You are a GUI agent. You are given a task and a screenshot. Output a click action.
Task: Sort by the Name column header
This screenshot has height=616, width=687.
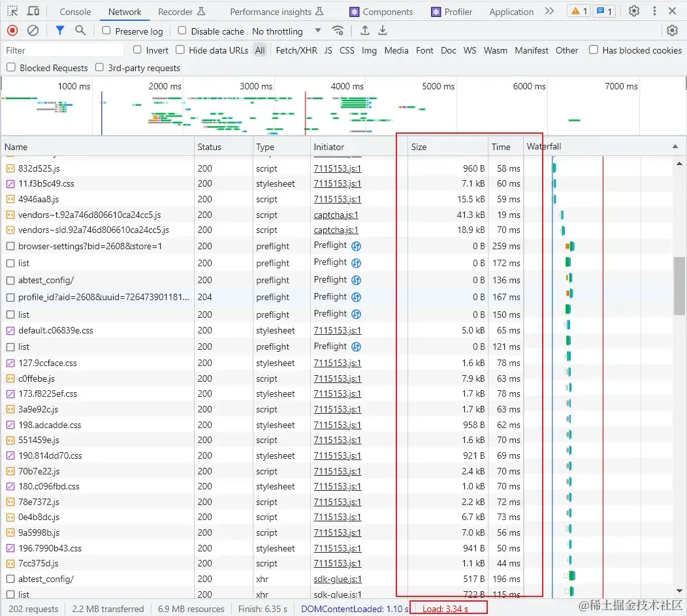(97, 147)
